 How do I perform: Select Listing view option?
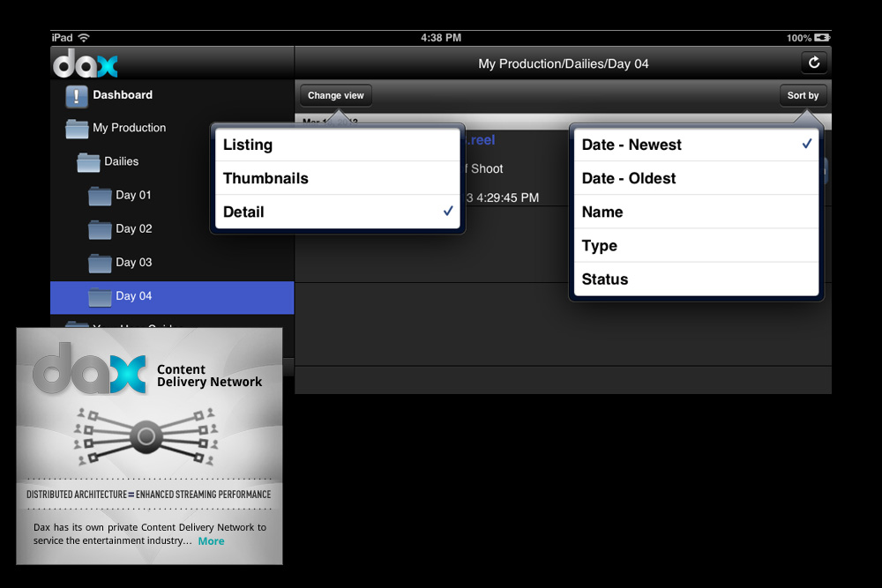pos(338,145)
